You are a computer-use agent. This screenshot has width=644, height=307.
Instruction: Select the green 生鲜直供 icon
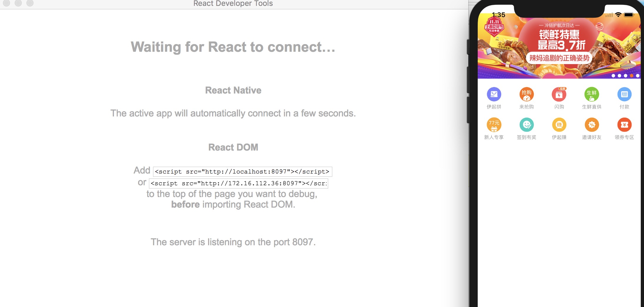tap(592, 94)
